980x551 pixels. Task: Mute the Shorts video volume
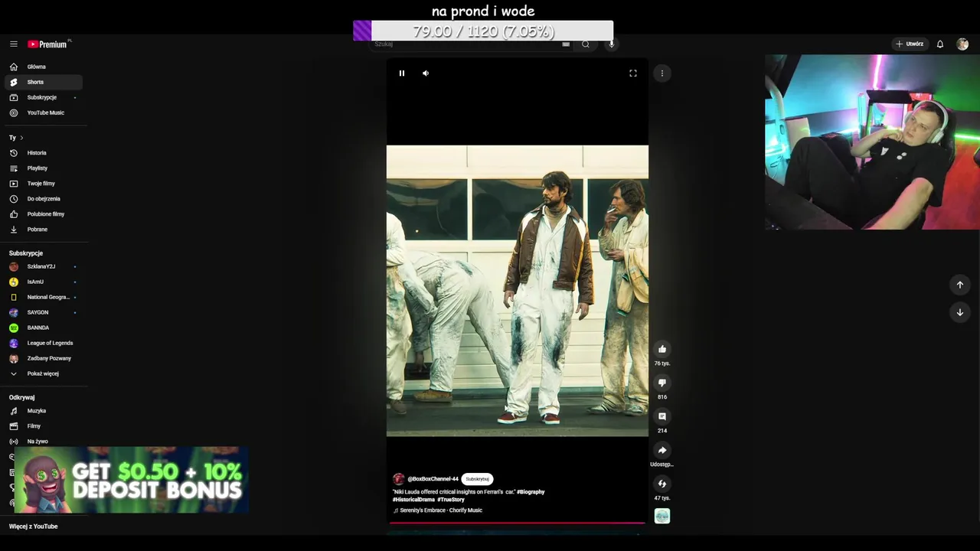coord(426,73)
